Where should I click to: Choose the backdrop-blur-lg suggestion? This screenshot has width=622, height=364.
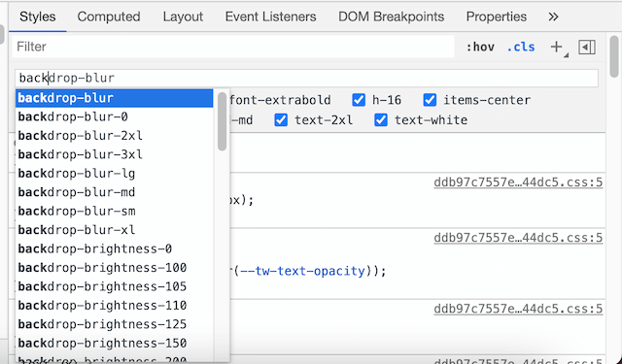[115, 174]
